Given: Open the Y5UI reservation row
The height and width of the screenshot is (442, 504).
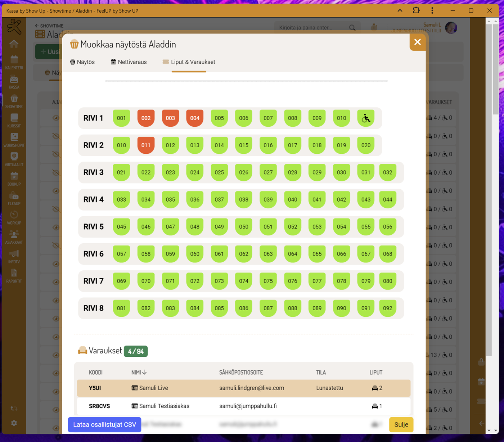Looking at the screenshot, I should pos(243,388).
